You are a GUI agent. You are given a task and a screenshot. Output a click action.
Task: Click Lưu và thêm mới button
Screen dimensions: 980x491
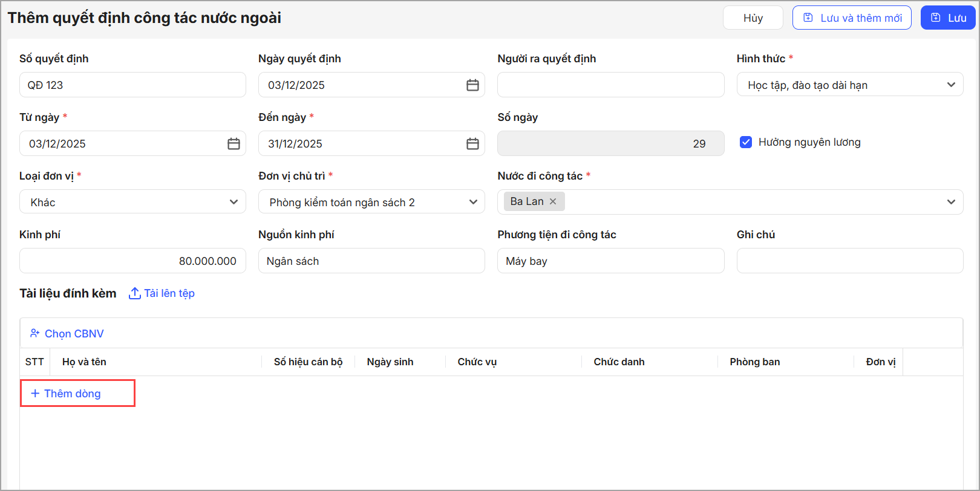point(851,18)
